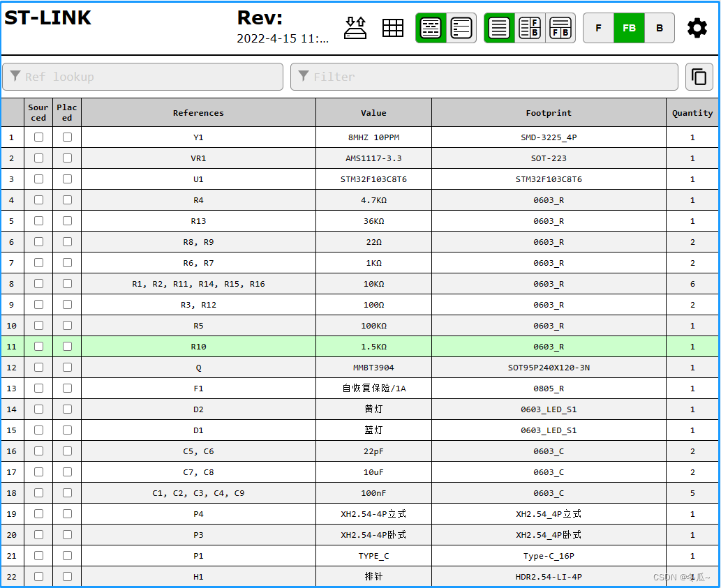Select the side-by-side BOM and board layout
Viewport: 721px width, 588px height.
coord(530,28)
